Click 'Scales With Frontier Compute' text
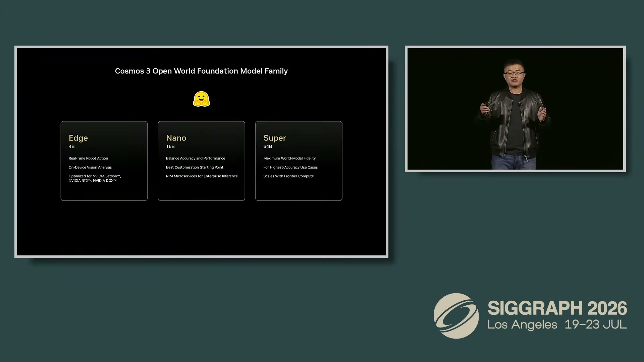 (x=288, y=176)
